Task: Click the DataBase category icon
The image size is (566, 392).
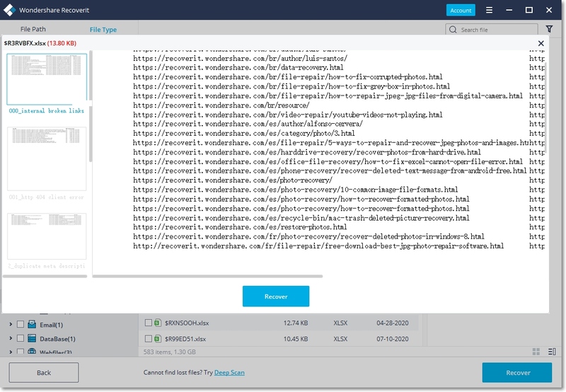Action: tap(32, 338)
